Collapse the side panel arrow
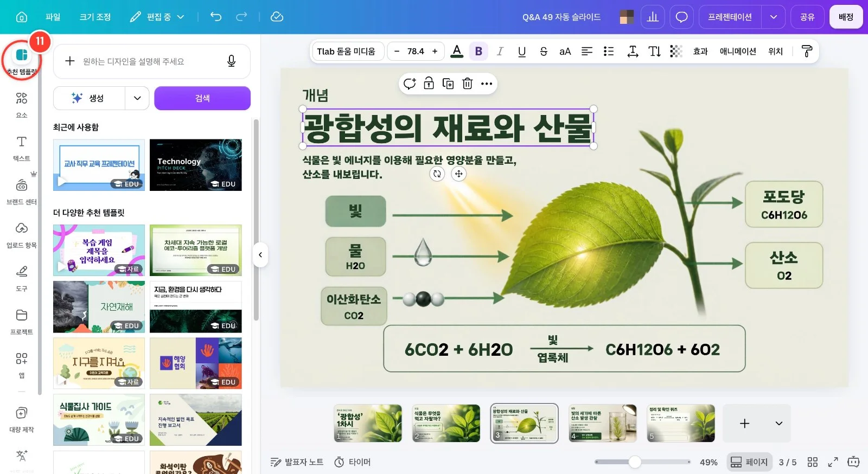 coord(260,254)
